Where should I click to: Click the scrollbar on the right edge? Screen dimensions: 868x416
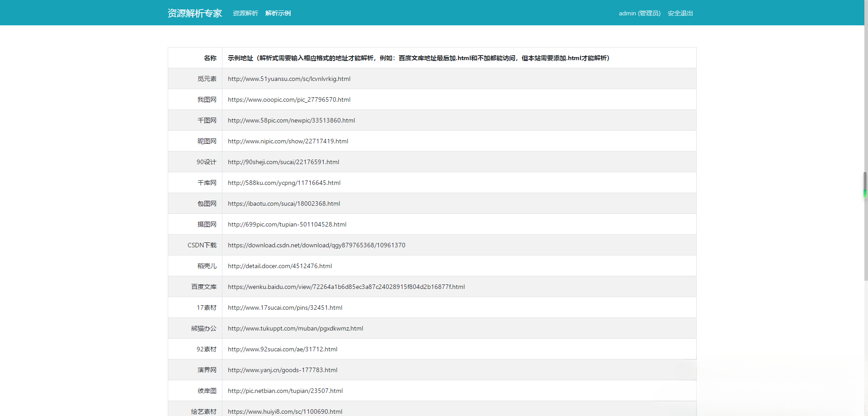click(x=865, y=184)
